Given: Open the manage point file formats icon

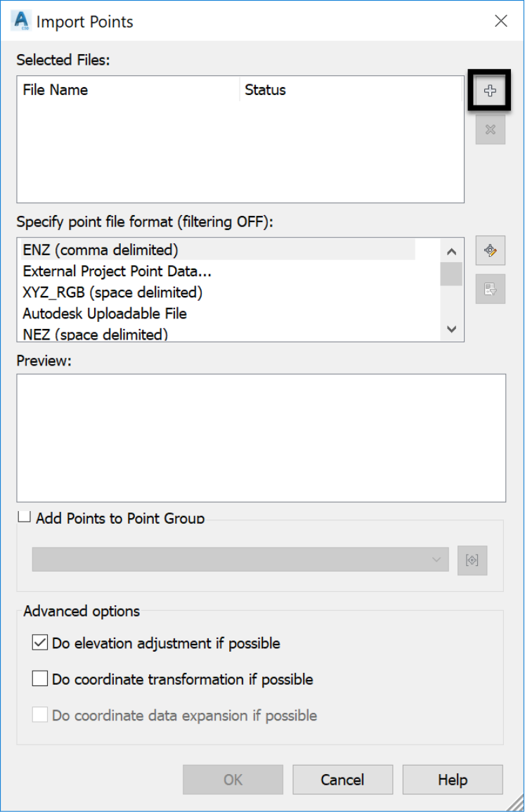Looking at the screenshot, I should 491,251.
